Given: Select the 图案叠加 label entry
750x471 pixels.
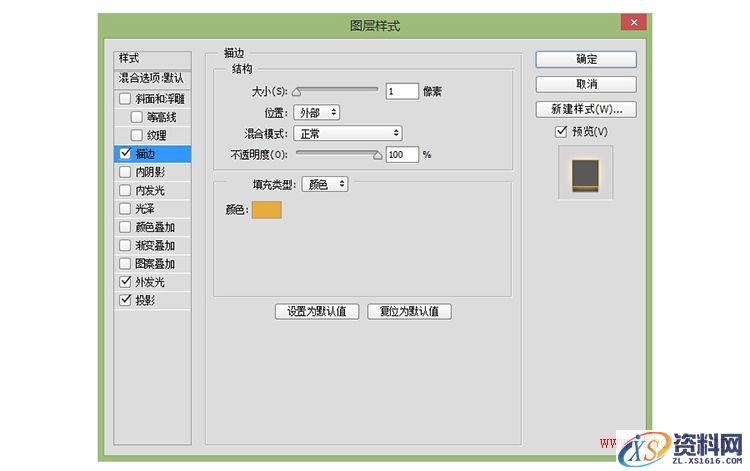Looking at the screenshot, I should [155, 264].
